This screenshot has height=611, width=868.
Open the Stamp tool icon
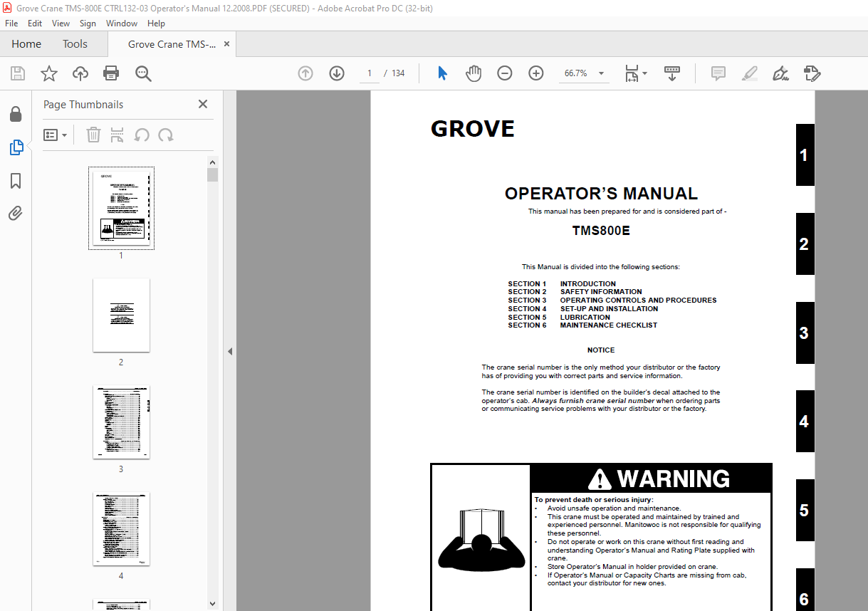point(812,73)
